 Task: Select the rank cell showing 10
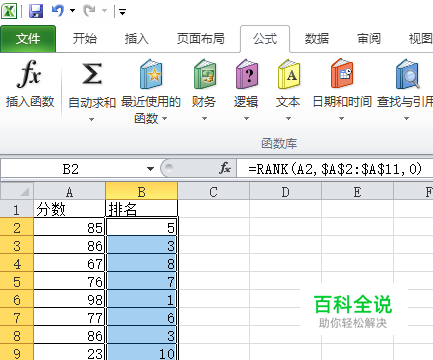(142, 353)
